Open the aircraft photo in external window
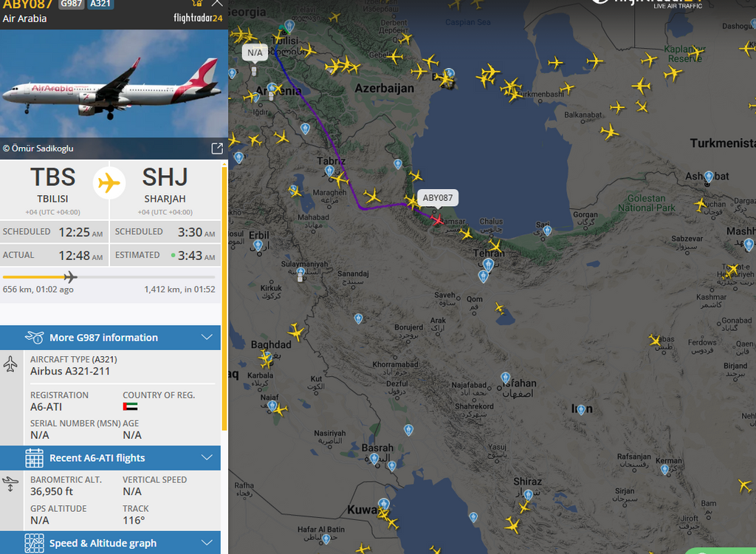756x554 pixels. tap(217, 148)
